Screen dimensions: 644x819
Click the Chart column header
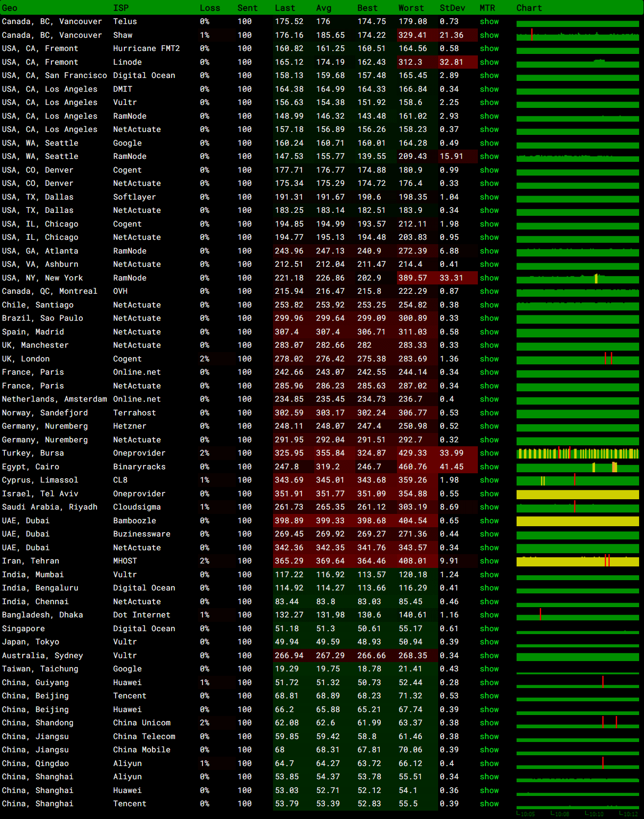pos(529,8)
